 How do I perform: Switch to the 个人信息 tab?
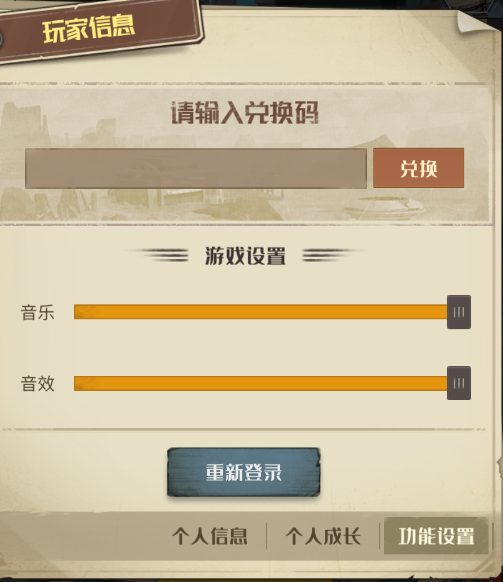point(210,536)
